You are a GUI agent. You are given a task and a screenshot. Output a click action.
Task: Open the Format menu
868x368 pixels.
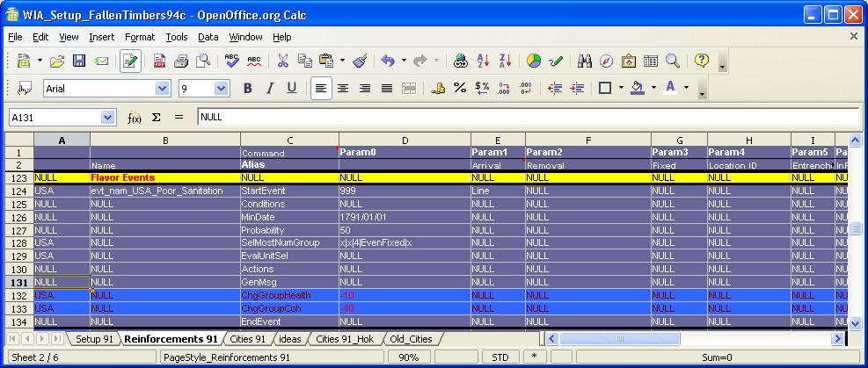[x=139, y=37]
